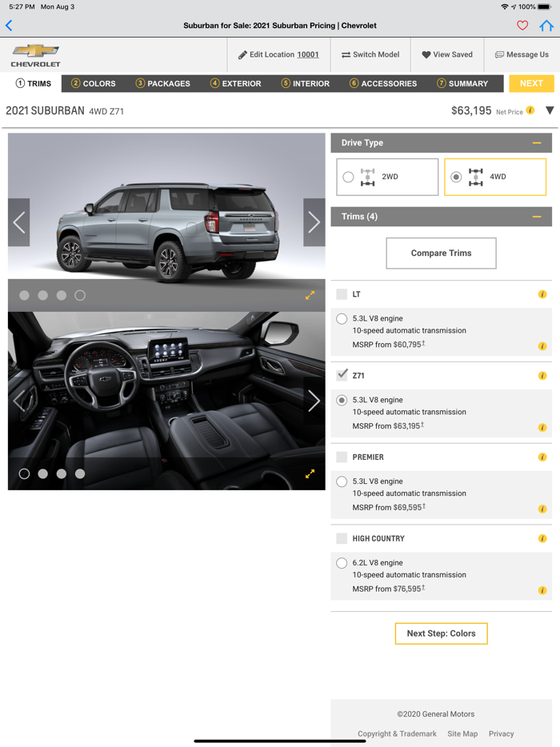Go to the Packages step tab

point(162,83)
